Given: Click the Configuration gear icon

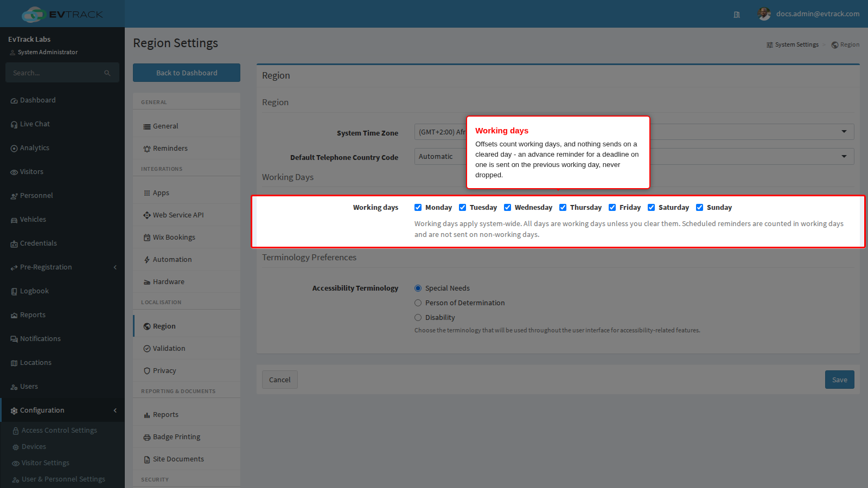Looking at the screenshot, I should point(14,411).
